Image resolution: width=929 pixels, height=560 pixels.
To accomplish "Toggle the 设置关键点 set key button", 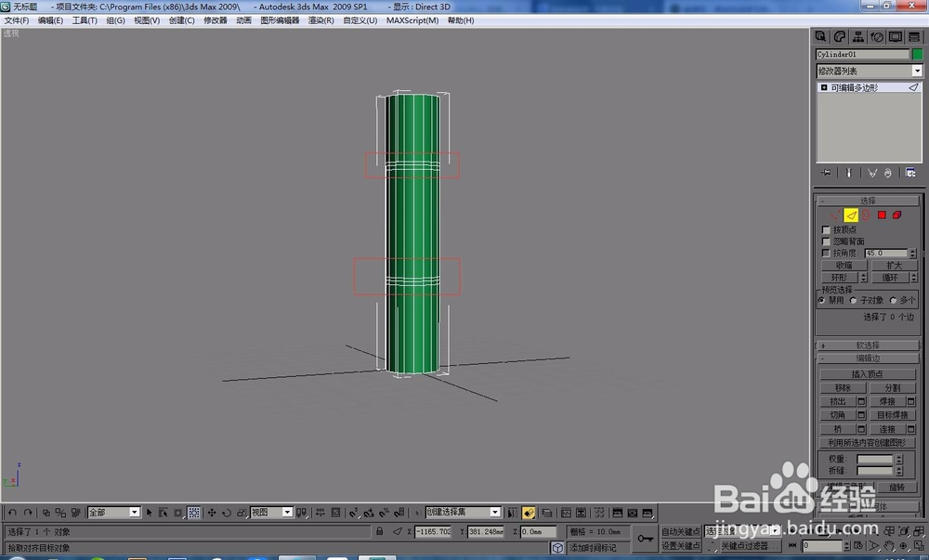I will tap(681, 546).
